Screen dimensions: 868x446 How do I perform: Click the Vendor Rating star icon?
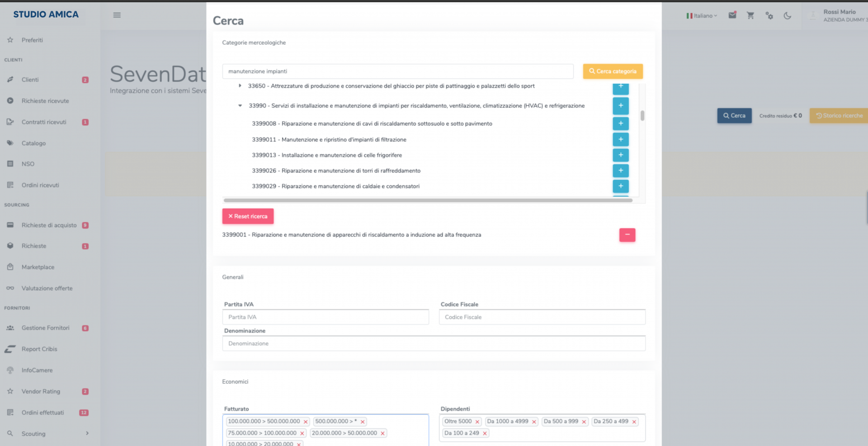pyautogui.click(x=10, y=391)
